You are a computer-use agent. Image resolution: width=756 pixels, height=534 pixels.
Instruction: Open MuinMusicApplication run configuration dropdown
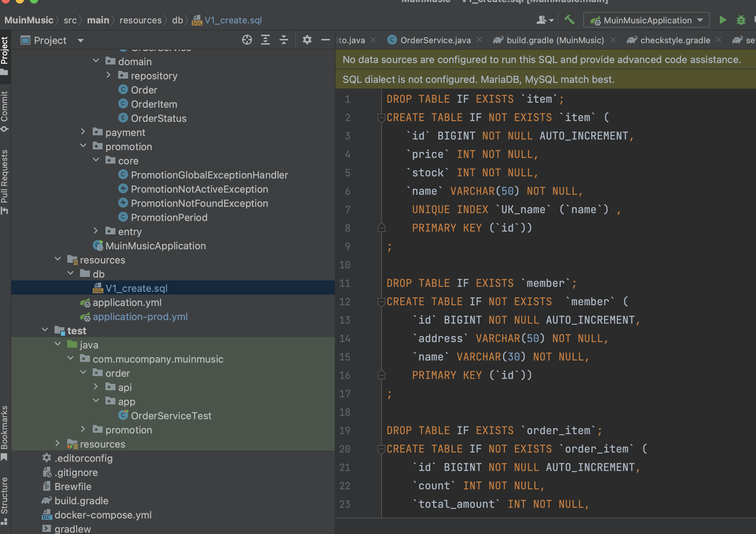tap(646, 20)
